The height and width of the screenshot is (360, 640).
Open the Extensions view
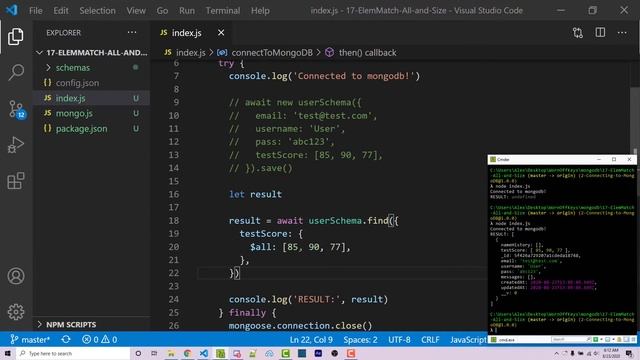point(16,180)
